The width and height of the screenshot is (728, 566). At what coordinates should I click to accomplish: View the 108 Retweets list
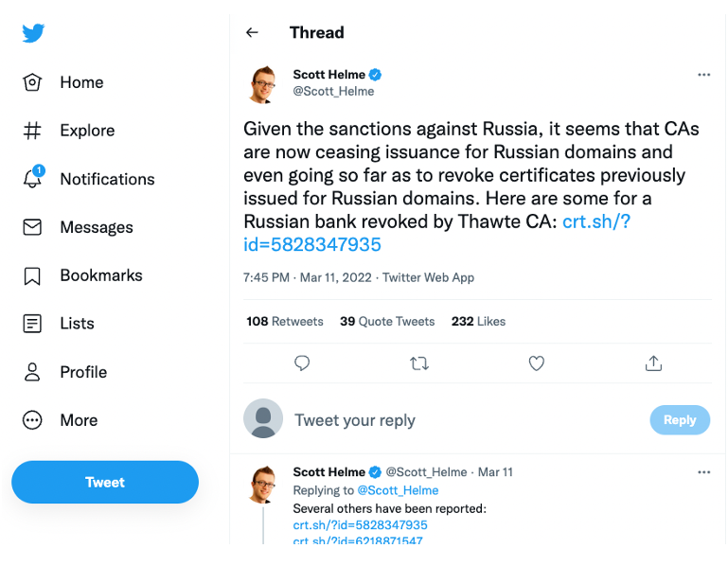(x=285, y=322)
